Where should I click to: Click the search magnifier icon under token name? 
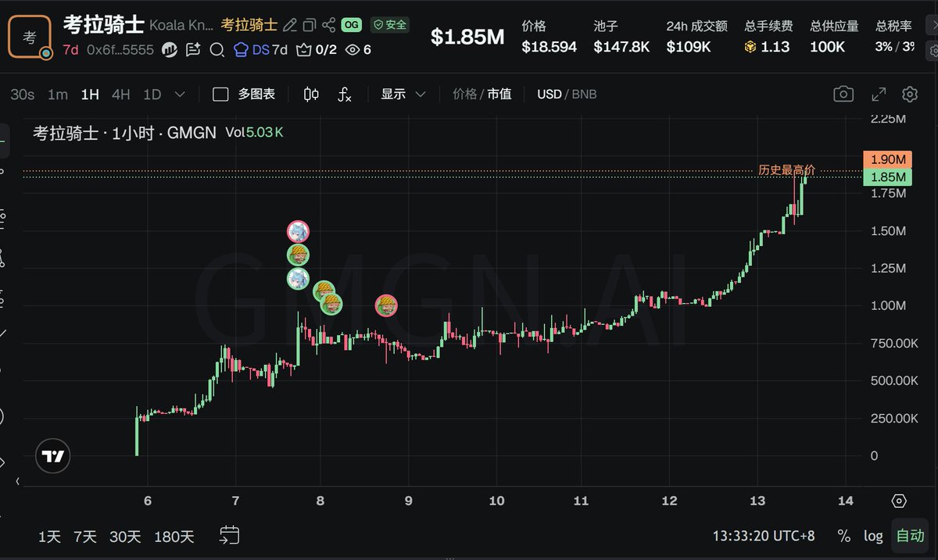click(217, 50)
